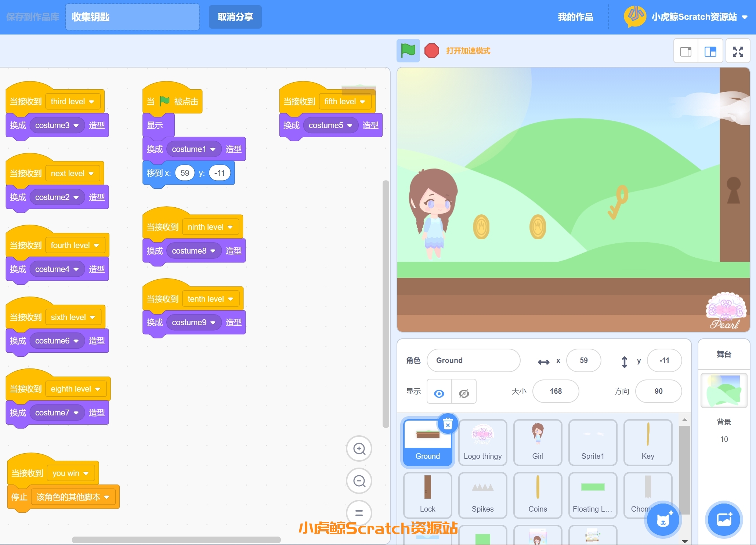Select the Logo thingy sprite
The height and width of the screenshot is (545, 756).
click(482, 442)
